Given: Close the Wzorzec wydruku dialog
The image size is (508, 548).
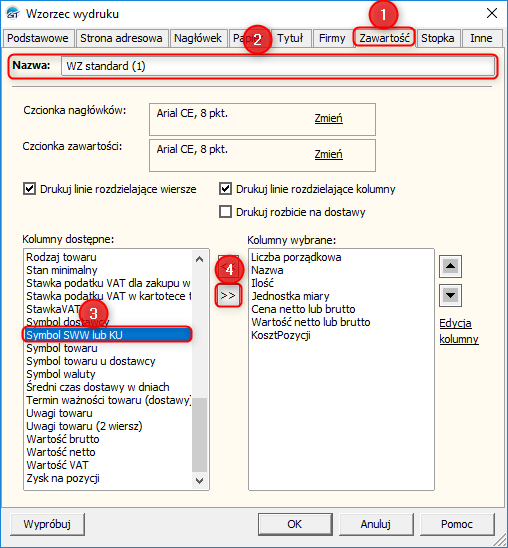Looking at the screenshot, I should click(492, 13).
